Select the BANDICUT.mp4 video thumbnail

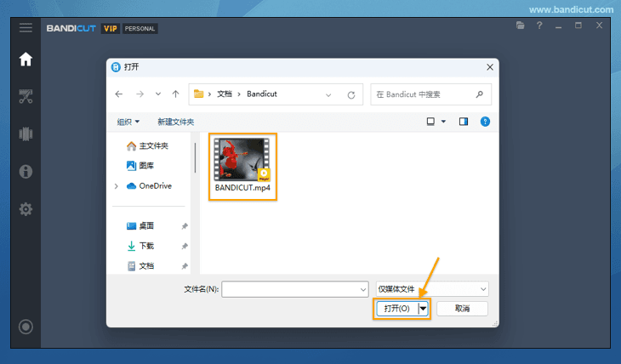[242, 162]
